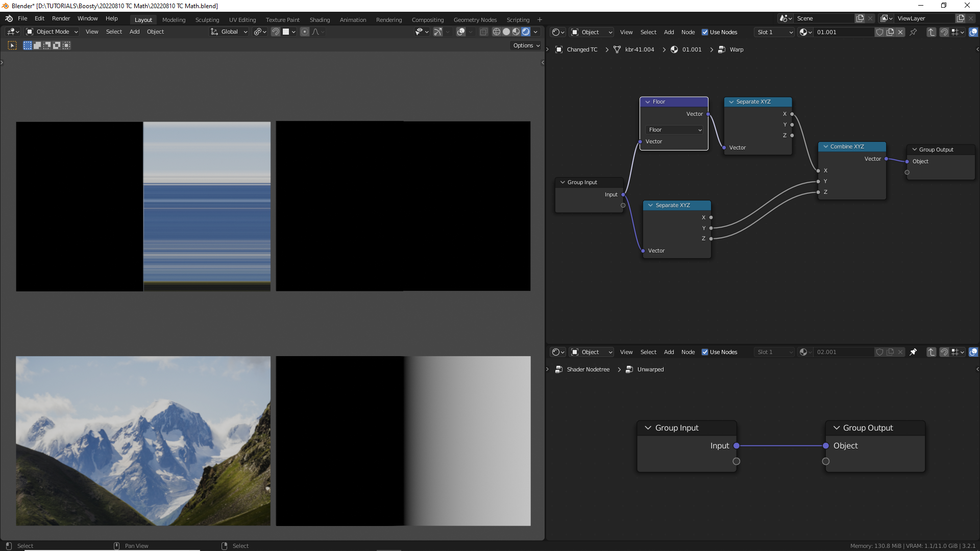This screenshot has width=980, height=551.
Task: Expand Floor node dropdown in node editor
Action: (x=672, y=129)
